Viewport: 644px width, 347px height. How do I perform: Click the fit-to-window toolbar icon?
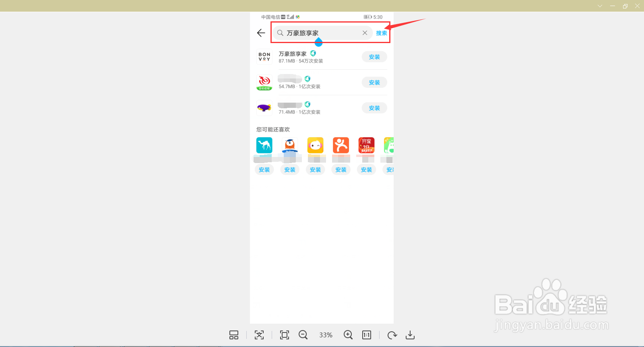pyautogui.click(x=259, y=335)
